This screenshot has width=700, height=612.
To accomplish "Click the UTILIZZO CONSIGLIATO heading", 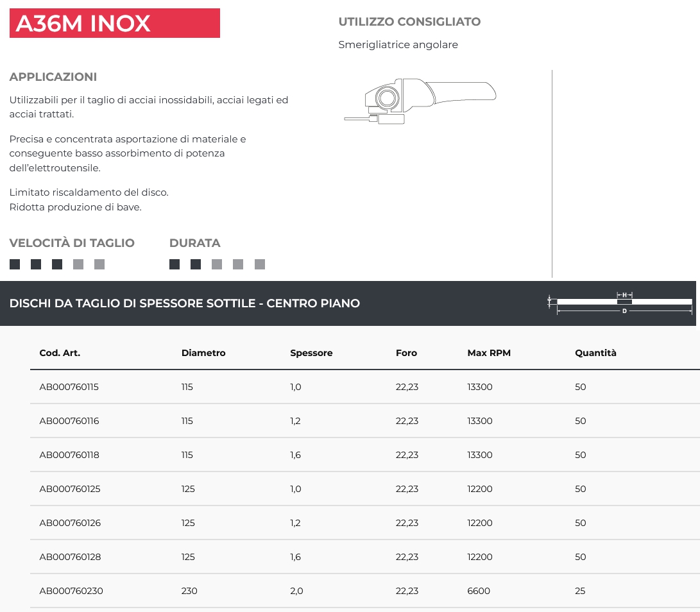I will pyautogui.click(x=409, y=21).
